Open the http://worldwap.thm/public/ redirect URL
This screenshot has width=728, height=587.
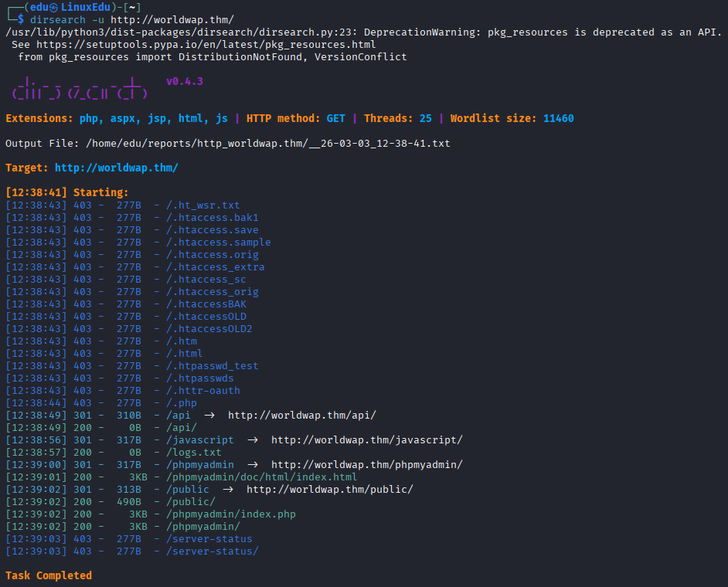[x=330, y=490]
